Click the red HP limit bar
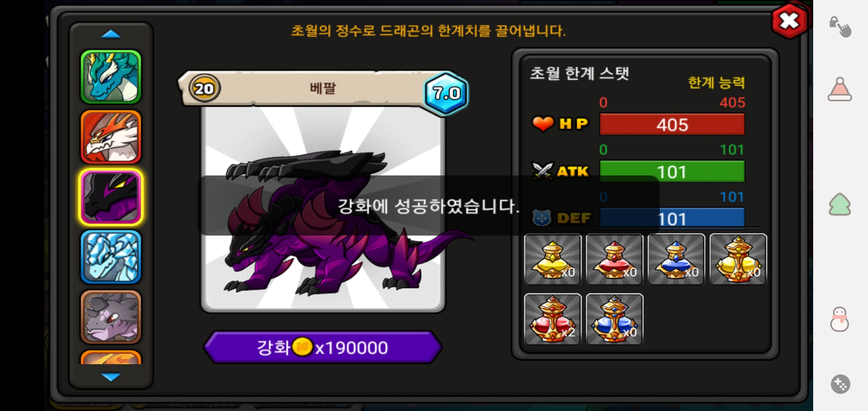Screen dimensions: 868x411 pyautogui.click(x=672, y=124)
